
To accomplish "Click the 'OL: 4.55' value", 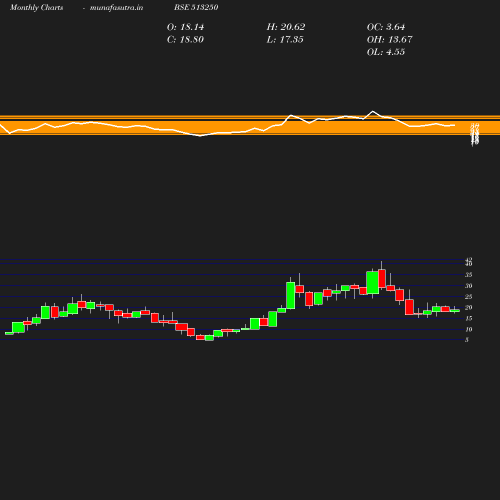I will point(386,52).
